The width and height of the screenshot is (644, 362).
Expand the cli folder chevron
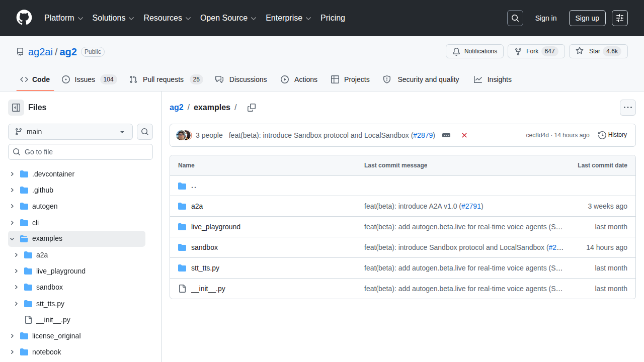pos(12,223)
